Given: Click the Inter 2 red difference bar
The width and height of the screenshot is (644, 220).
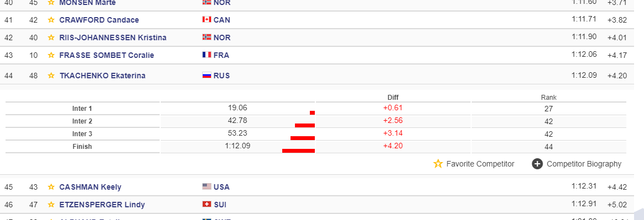Looking at the screenshot, I should point(305,125).
